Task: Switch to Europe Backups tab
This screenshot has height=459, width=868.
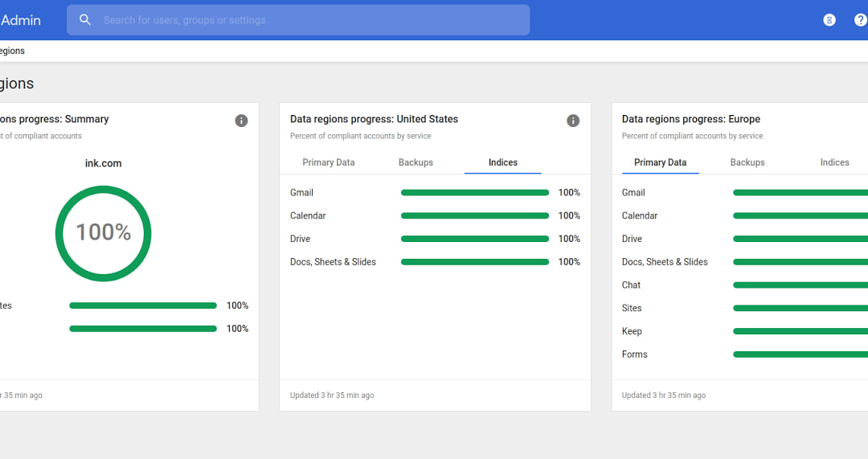Action: (x=747, y=162)
